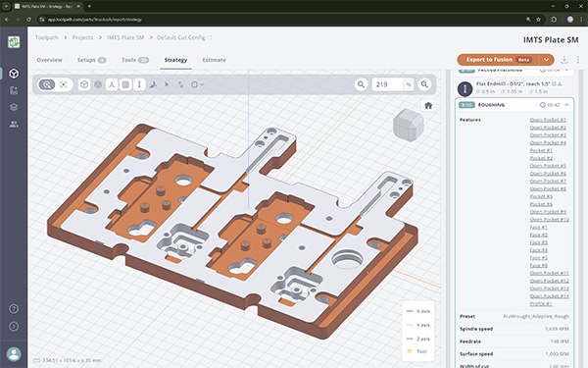Screen dimensions: 588x368
Task: Click the Open Pocket #10 feature link
Action: [x=550, y=219]
